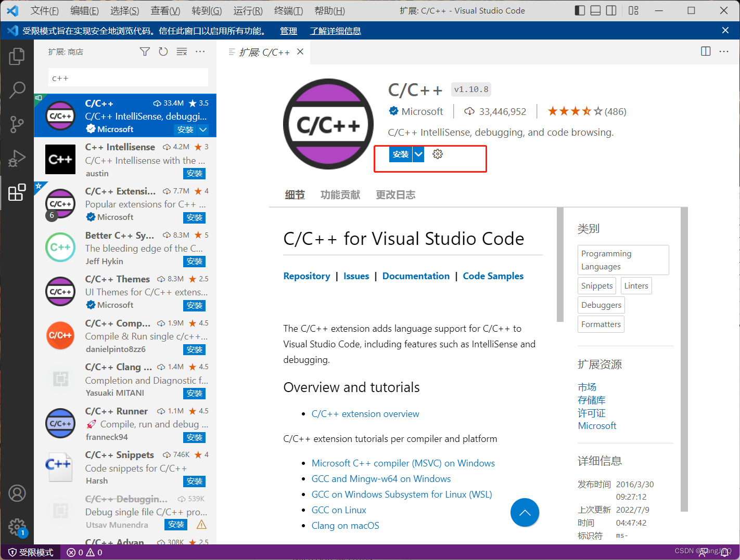Screen dimensions: 740x560
Task: Open the Manage gear in activity bar
Action: (x=17, y=527)
